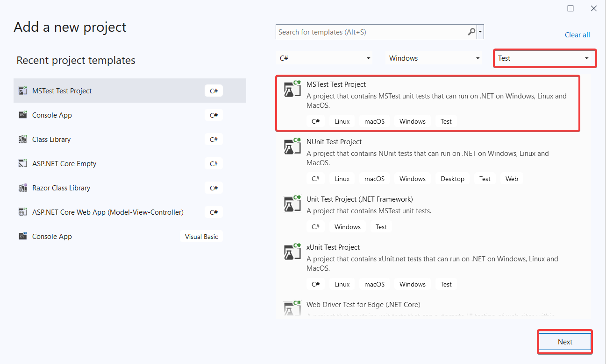Click the Desktop tag under NUnit Test Project

click(452, 179)
